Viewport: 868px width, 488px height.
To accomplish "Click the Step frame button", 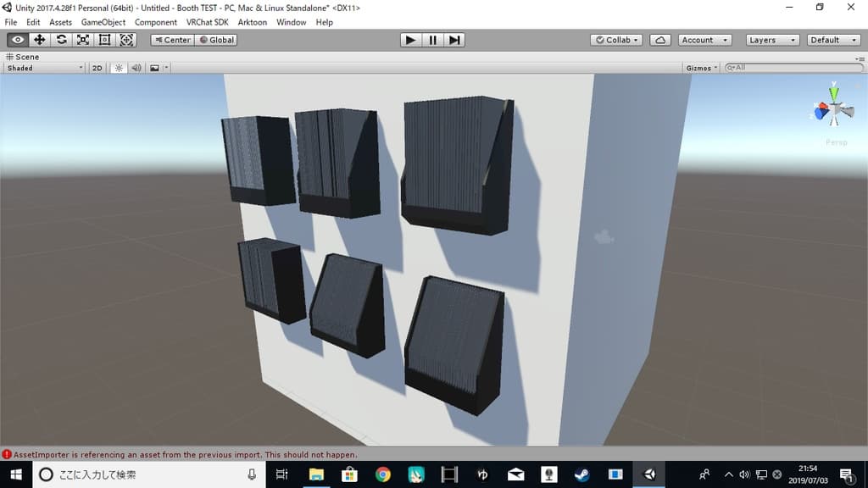I will 454,40.
